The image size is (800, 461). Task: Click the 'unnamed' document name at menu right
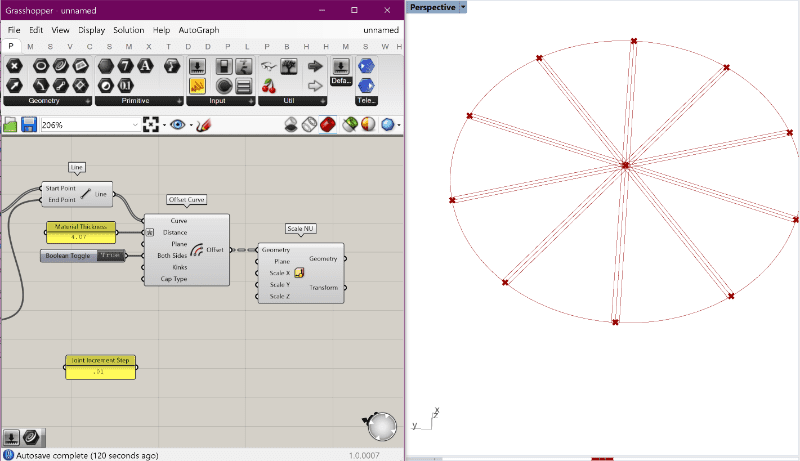tap(381, 30)
